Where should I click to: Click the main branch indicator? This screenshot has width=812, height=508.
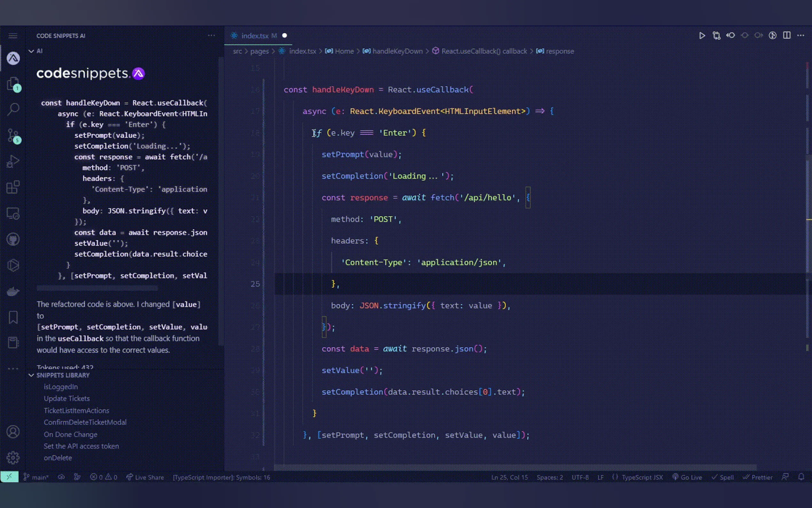pyautogui.click(x=36, y=477)
